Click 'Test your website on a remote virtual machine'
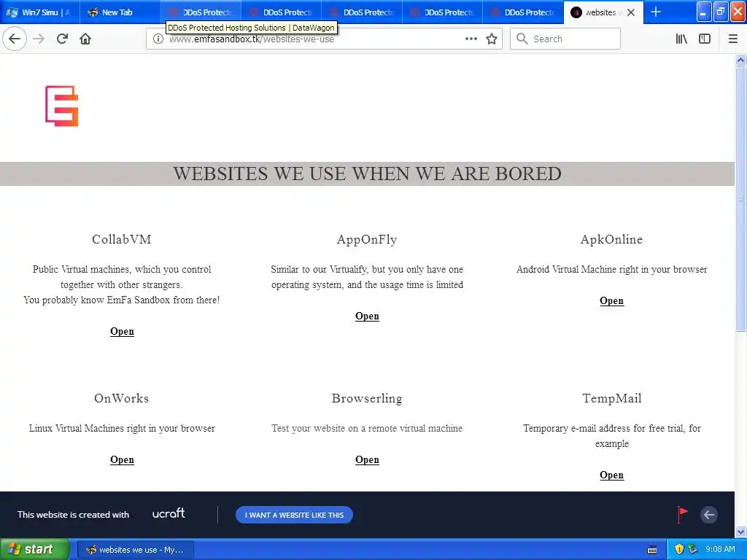747x560 pixels. (367, 428)
